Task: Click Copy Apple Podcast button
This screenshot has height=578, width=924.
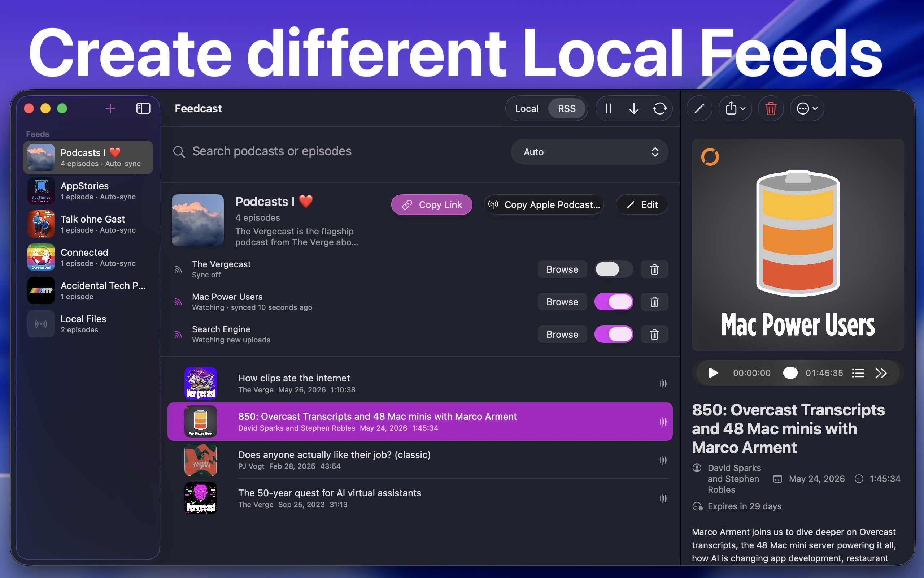Action: click(544, 205)
